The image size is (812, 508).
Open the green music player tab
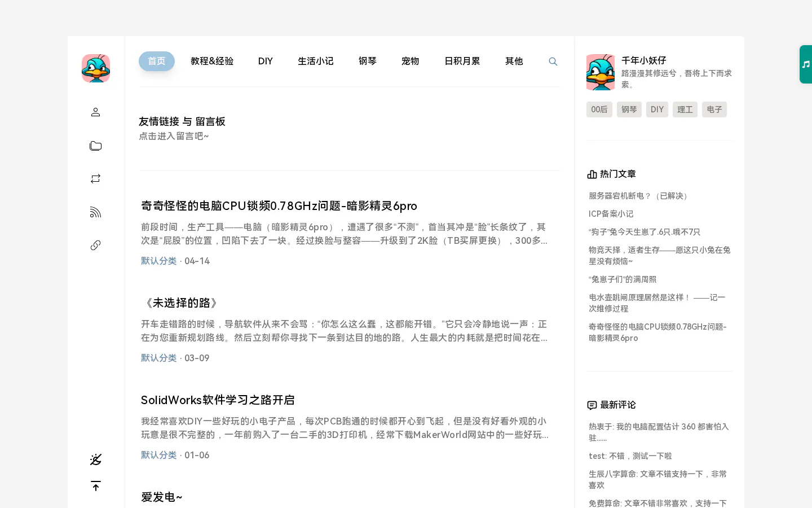(806, 64)
